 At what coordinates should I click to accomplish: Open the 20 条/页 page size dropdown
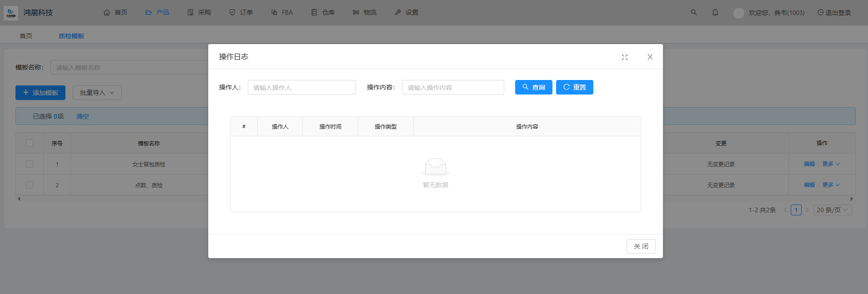pyautogui.click(x=832, y=210)
